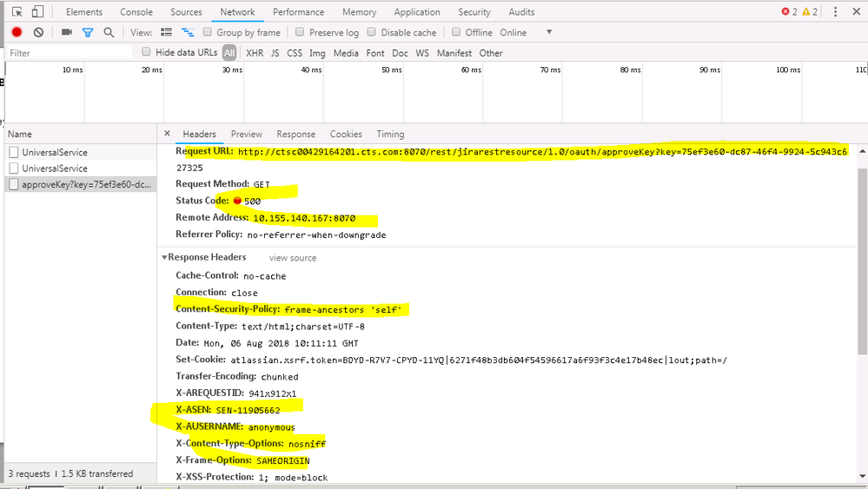Open the Cookies sub-tab
Viewport: 868px width, 489px height.
(346, 134)
